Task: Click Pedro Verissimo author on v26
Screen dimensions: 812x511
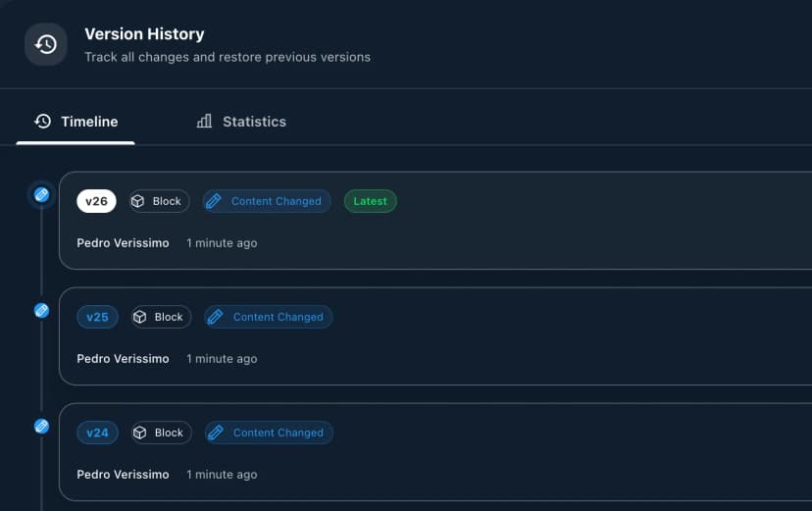Action: click(x=123, y=243)
